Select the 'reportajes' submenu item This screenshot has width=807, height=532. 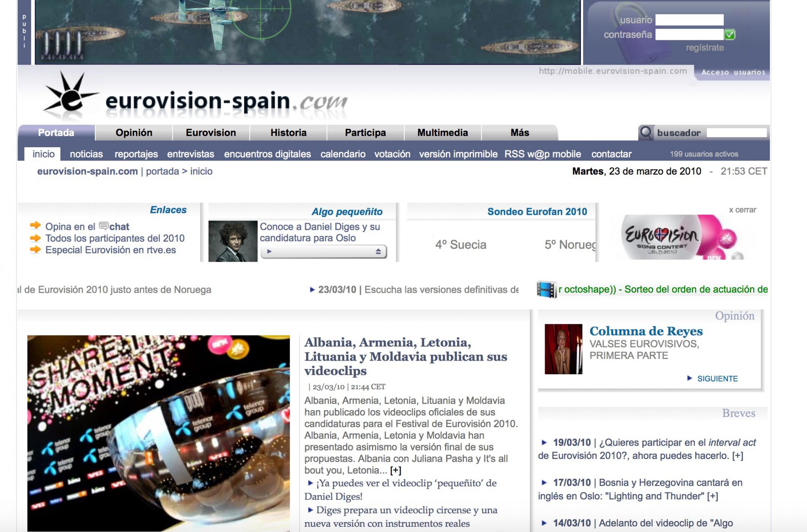[x=136, y=154]
